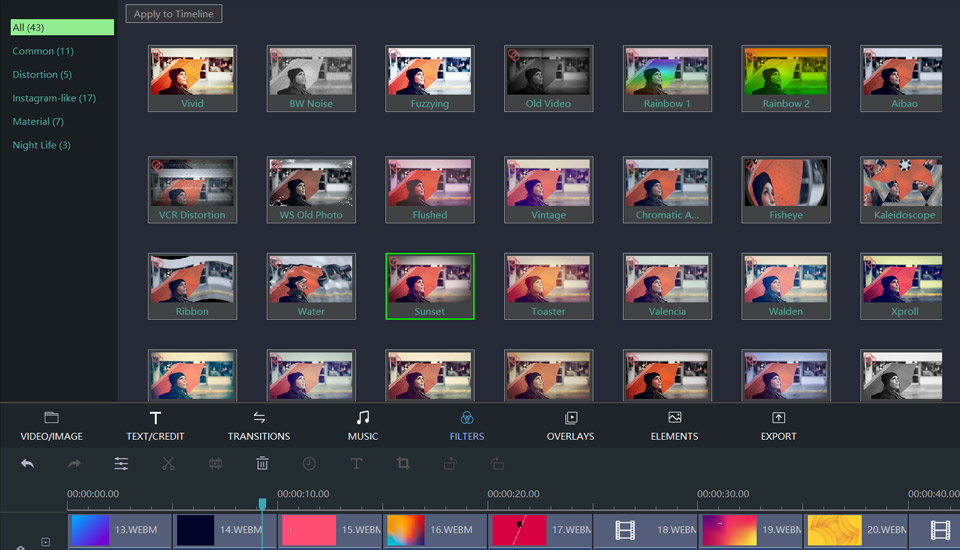Delete clip with the trash icon
Screen dimensions: 960x550
(262, 464)
